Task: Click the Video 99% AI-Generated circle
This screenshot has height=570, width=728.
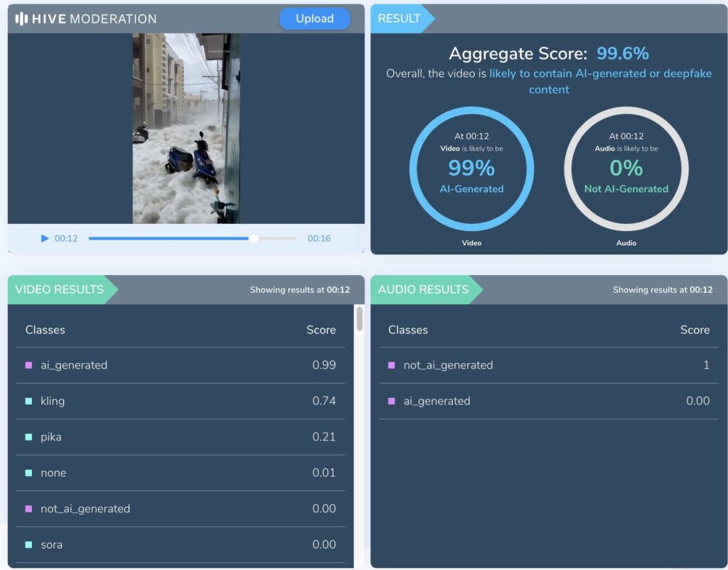Action: [471, 168]
